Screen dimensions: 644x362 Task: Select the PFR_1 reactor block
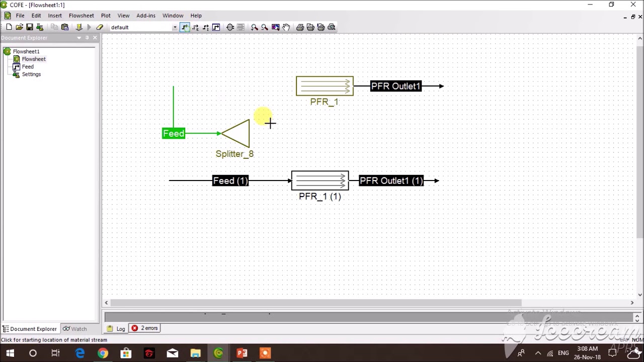[x=325, y=86]
